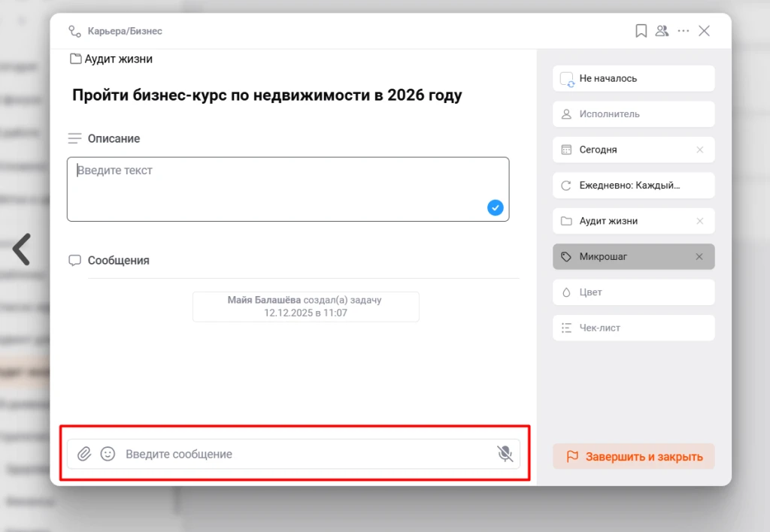This screenshot has width=770, height=532.
Task: Toggle the 'Не началось' status checkbox
Action: (567, 79)
